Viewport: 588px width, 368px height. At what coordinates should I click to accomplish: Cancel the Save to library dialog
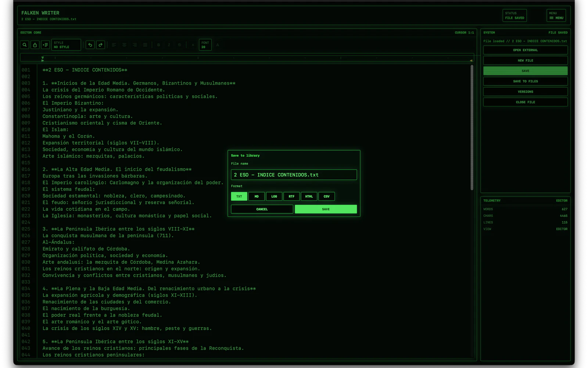pos(262,209)
